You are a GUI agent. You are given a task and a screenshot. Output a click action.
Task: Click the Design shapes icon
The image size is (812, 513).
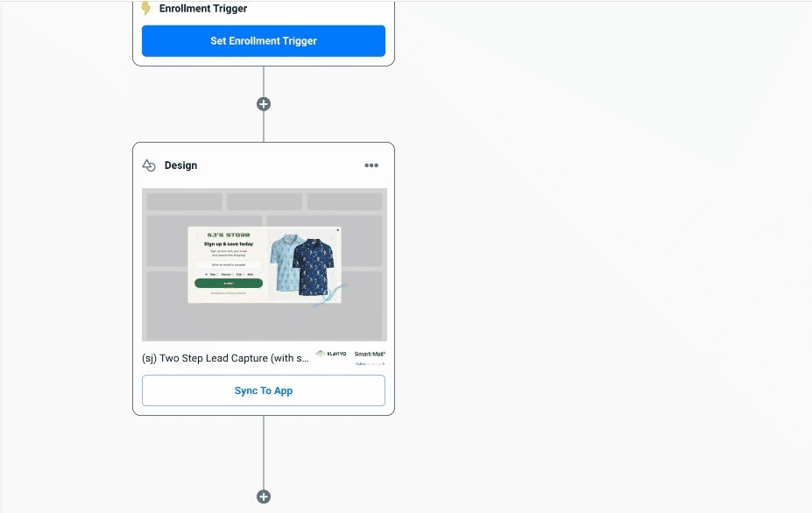coord(149,165)
